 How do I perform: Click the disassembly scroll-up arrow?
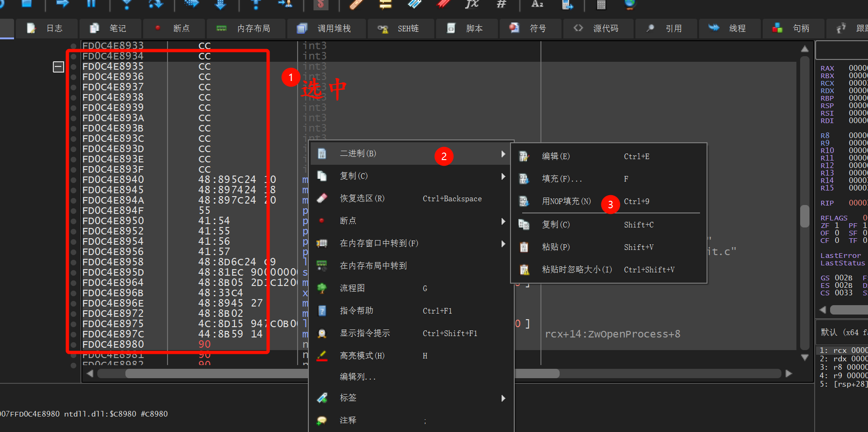(805, 49)
